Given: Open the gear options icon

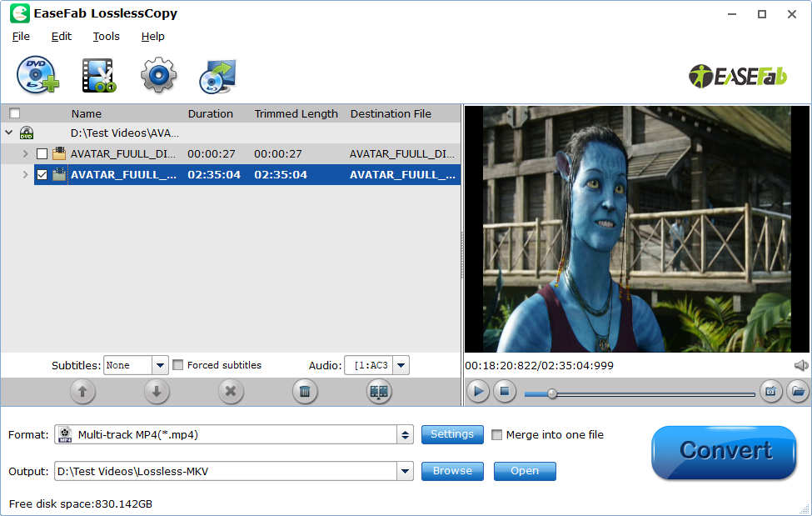Looking at the screenshot, I should point(158,75).
